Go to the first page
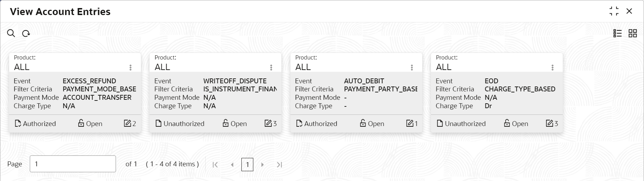Image resolution: width=644 pixels, height=181 pixels. tap(215, 165)
